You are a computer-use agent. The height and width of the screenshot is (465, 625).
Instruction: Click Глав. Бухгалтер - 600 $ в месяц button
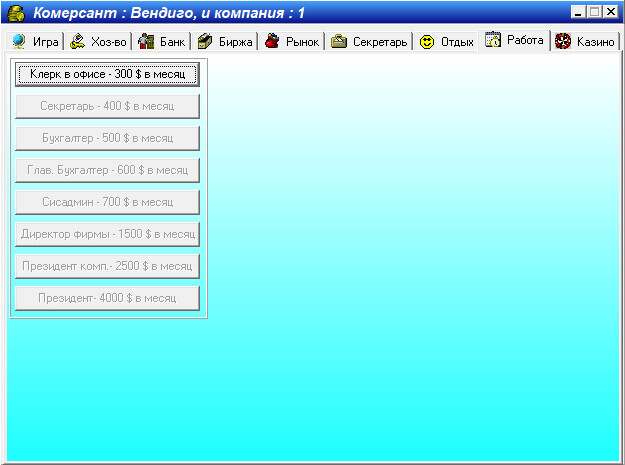click(107, 170)
